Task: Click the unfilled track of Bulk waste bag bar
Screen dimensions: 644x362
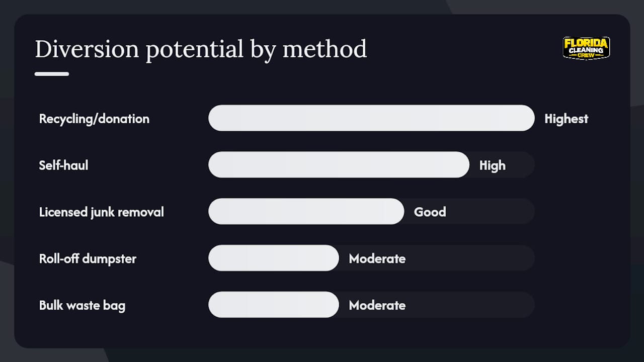Action: [470, 305]
